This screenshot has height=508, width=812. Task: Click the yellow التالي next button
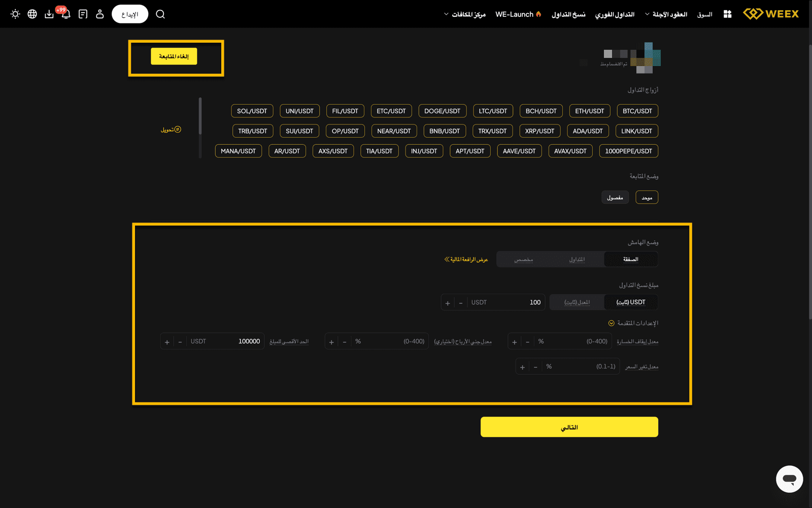(x=569, y=427)
